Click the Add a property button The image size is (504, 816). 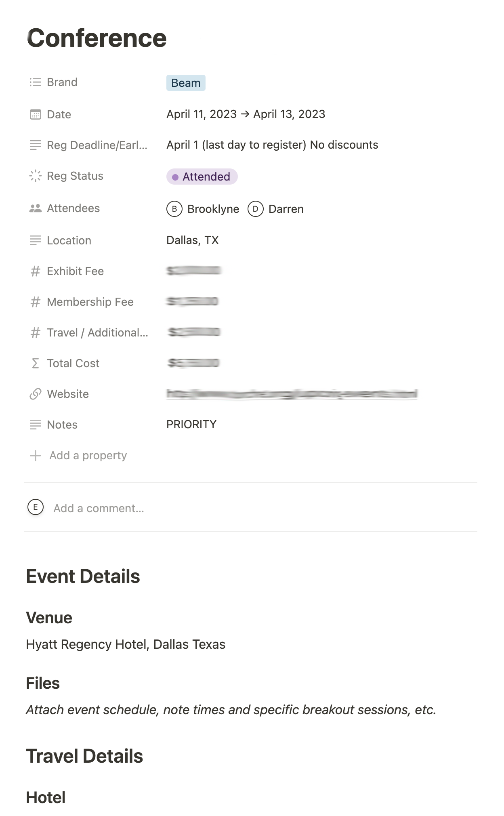[78, 456]
